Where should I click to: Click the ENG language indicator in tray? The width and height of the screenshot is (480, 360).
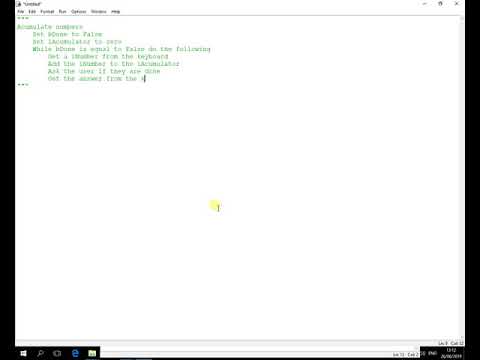pyautogui.click(x=433, y=353)
